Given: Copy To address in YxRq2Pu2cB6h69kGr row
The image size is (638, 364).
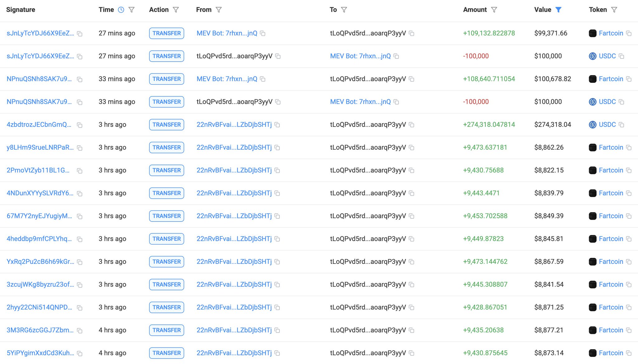Looking at the screenshot, I should tap(412, 262).
